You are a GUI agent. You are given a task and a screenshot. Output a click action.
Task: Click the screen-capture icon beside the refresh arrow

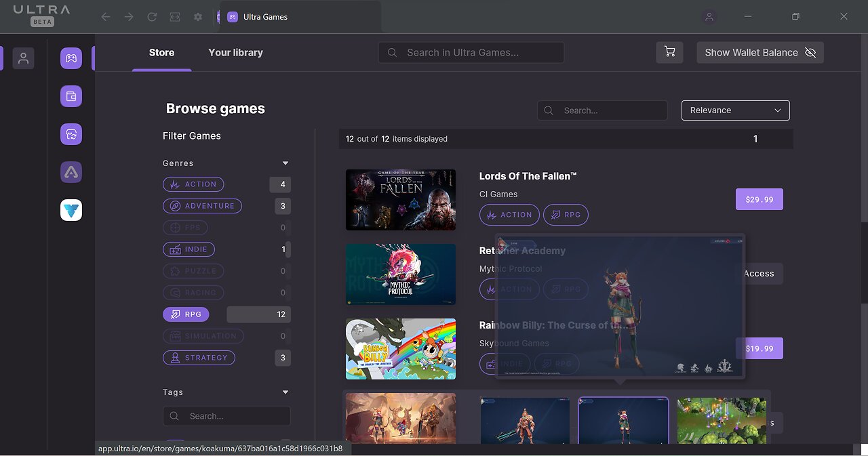(175, 17)
